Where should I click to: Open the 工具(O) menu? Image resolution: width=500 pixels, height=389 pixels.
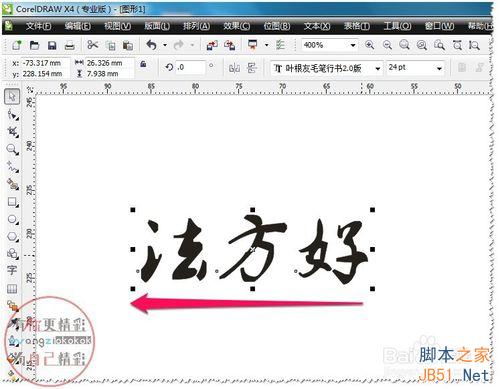397,26
